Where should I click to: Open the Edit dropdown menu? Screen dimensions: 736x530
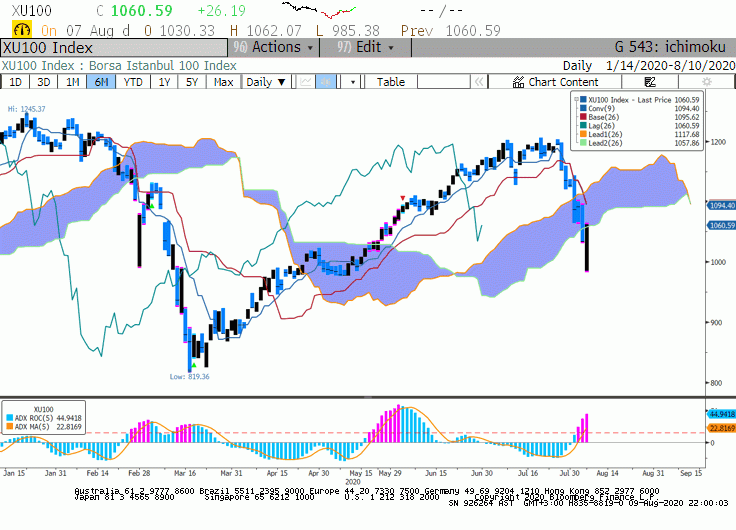tap(365, 47)
